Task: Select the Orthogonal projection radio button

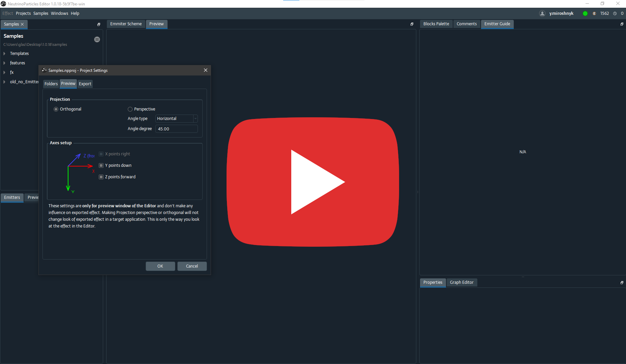Action: pos(56,109)
